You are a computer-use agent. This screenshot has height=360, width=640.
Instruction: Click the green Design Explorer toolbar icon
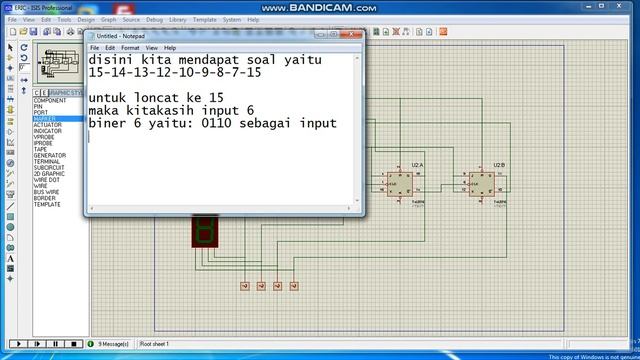pos(376,32)
